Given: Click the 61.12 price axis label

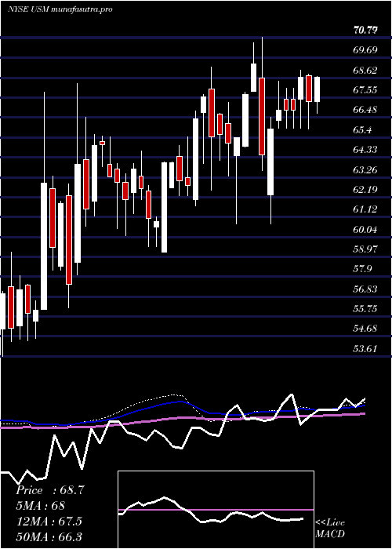Looking at the screenshot, I should (365, 209).
